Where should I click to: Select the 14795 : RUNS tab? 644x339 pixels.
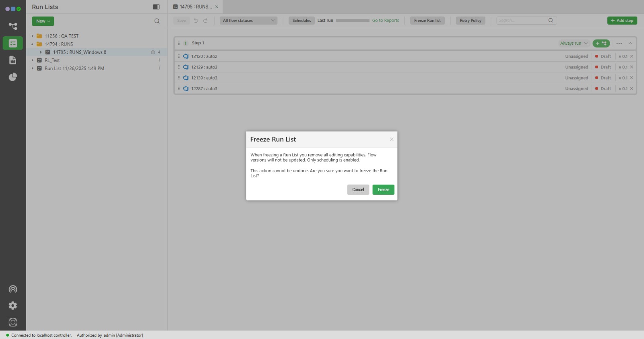pos(195,7)
